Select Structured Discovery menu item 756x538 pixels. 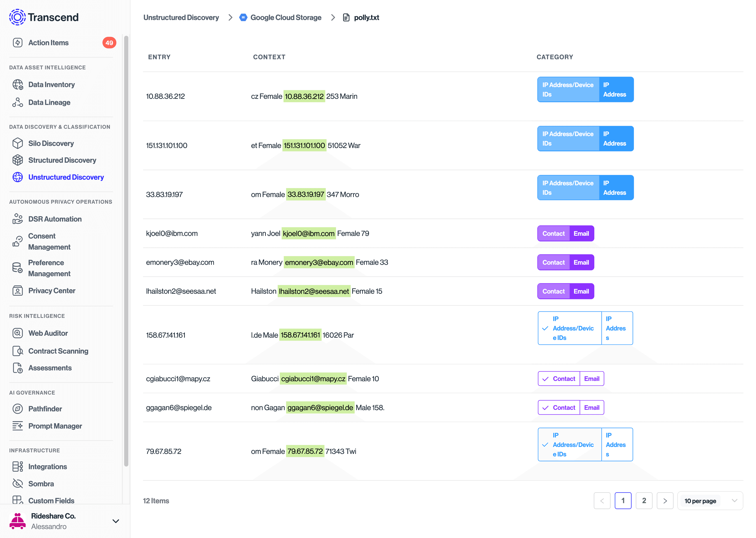(62, 160)
